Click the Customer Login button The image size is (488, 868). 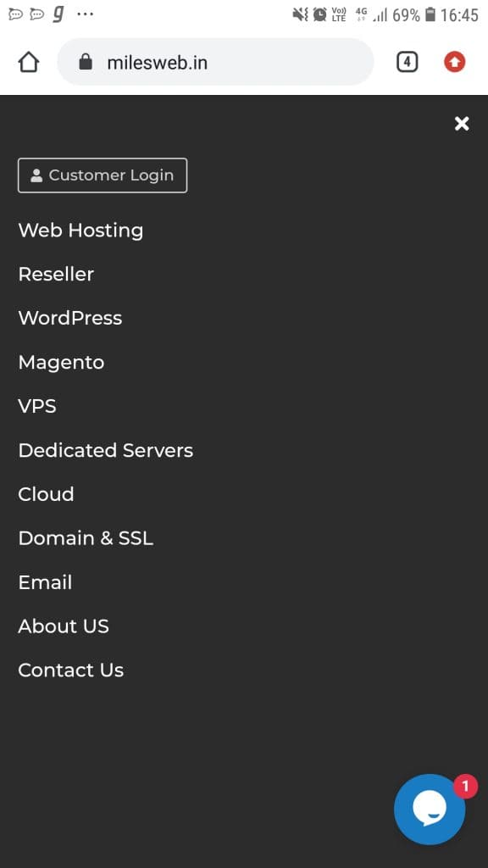[x=103, y=175]
